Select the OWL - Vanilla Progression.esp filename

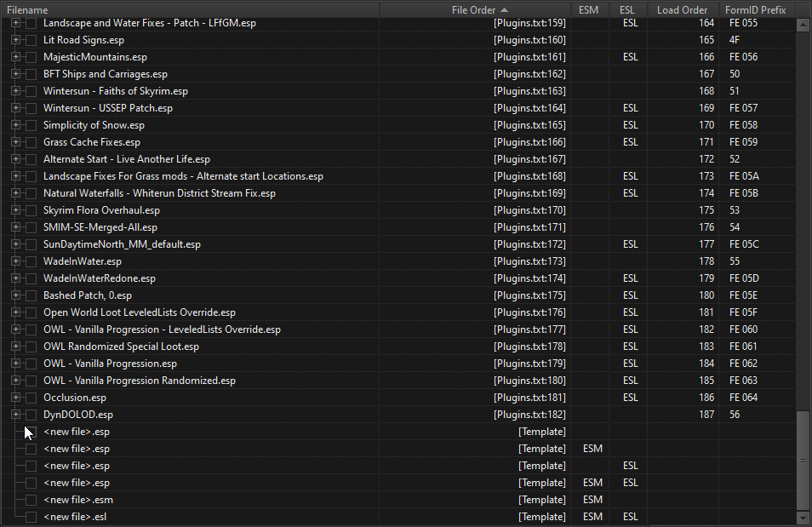pyautogui.click(x=110, y=364)
